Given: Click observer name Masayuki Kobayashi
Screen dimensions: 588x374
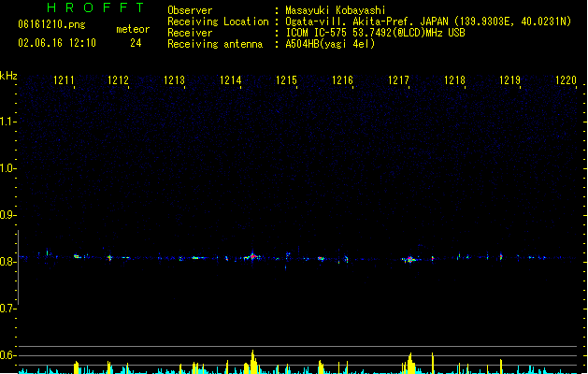Looking at the screenshot, I should point(336,10).
